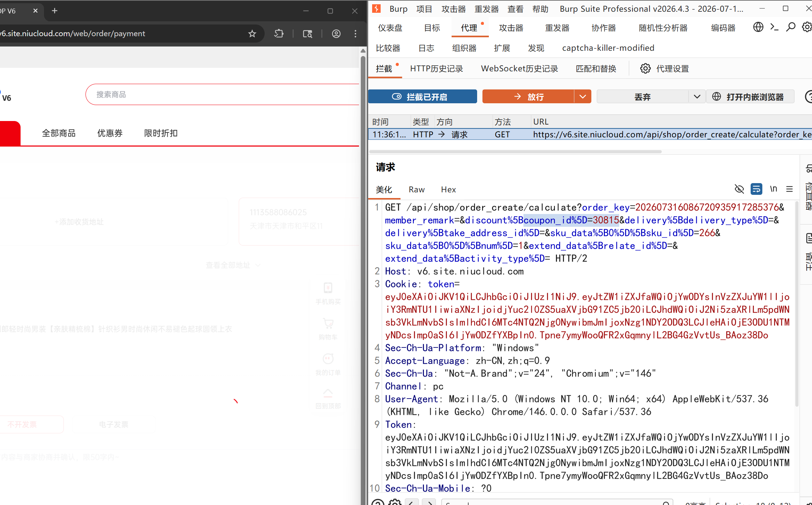
Task: Open request editor hamburger menu icon
Action: (x=789, y=189)
